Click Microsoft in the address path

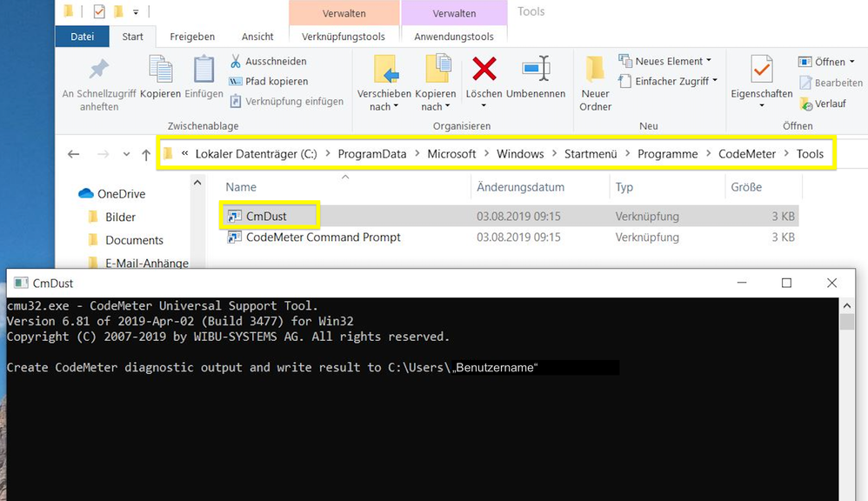451,154
